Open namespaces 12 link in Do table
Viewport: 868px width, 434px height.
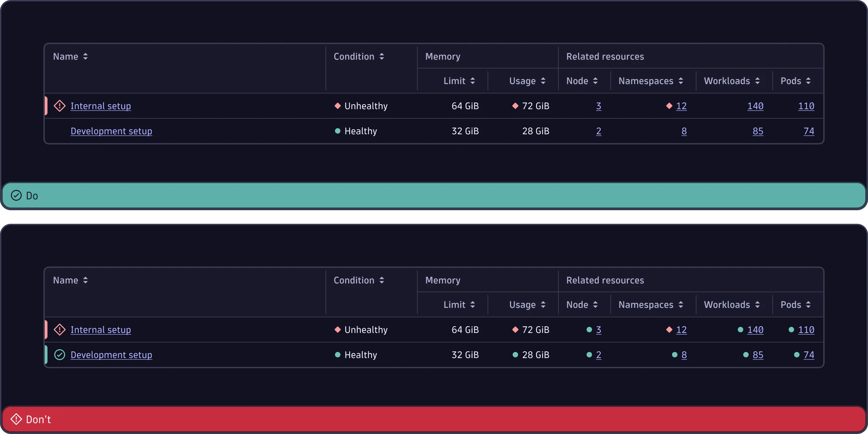click(x=682, y=106)
